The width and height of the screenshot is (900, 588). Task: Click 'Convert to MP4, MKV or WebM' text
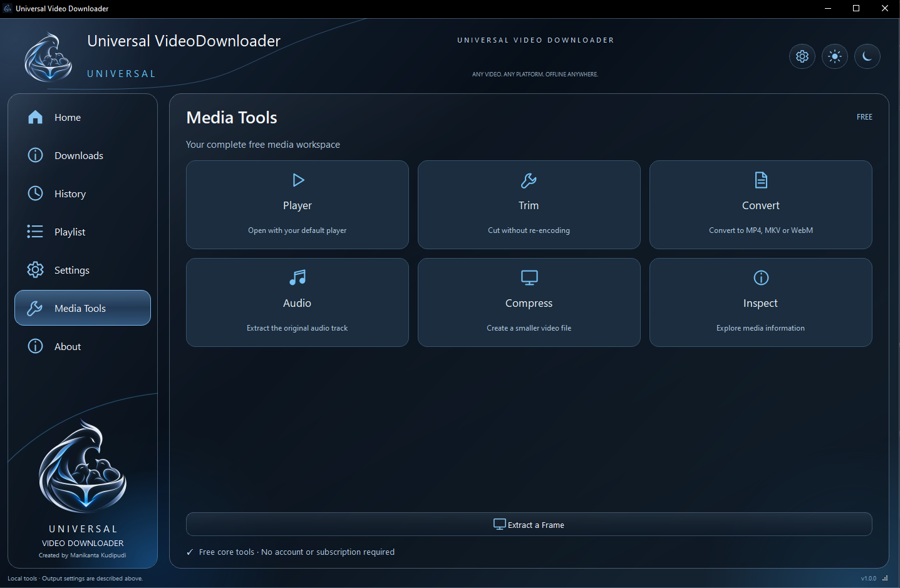(761, 230)
